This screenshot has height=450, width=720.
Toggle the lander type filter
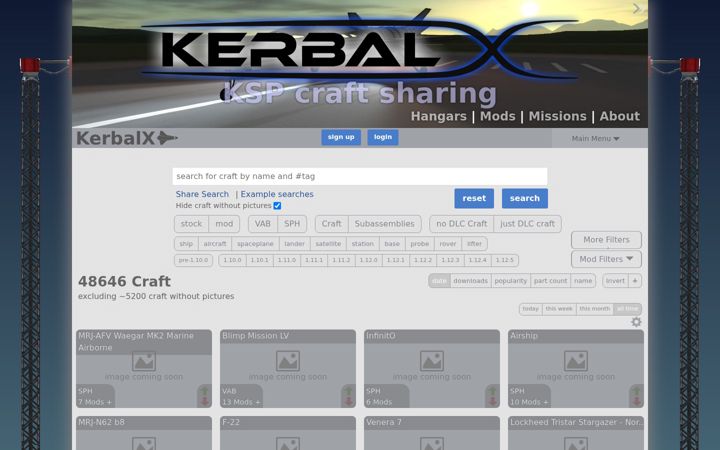coord(295,244)
